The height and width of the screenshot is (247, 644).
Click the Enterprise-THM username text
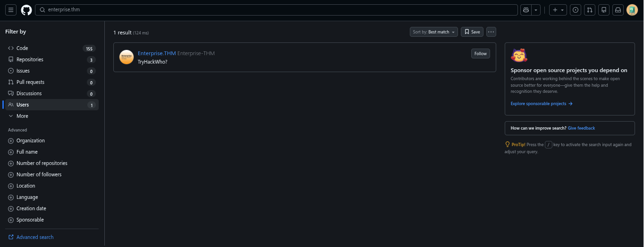point(196,53)
